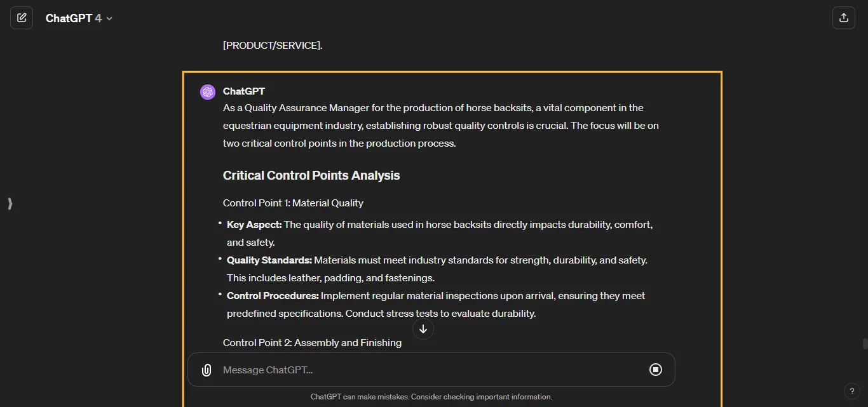This screenshot has height=407, width=868.
Task: Click the Critical Control Points Analysis heading
Action: point(311,175)
